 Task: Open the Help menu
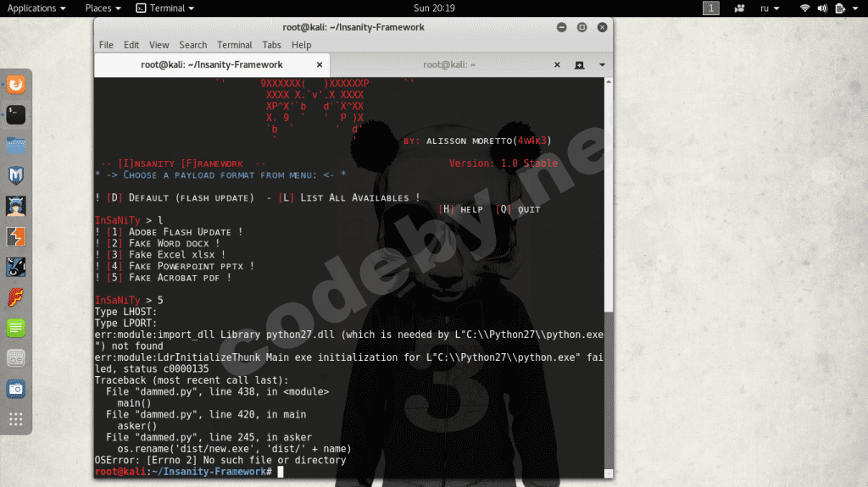[x=301, y=45]
